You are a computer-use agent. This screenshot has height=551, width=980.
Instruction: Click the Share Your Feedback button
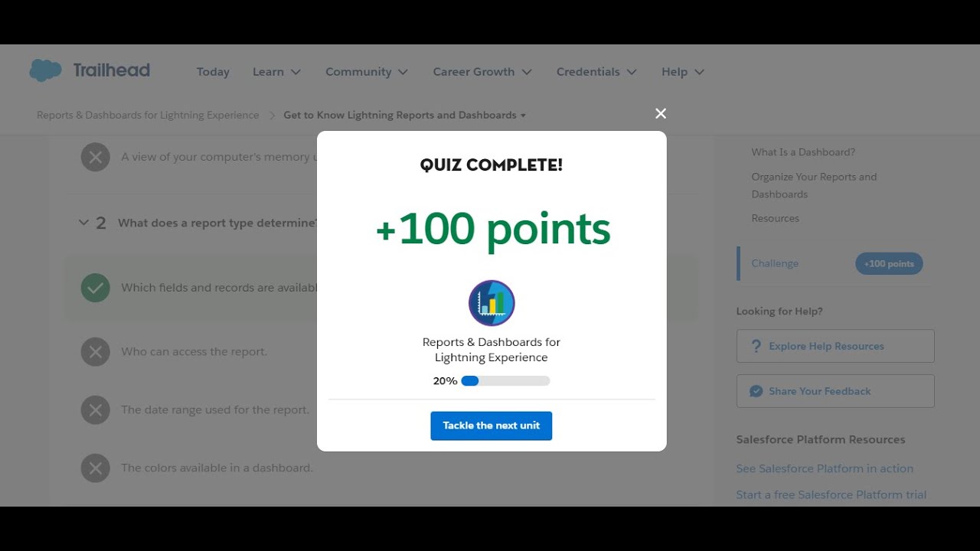(835, 391)
